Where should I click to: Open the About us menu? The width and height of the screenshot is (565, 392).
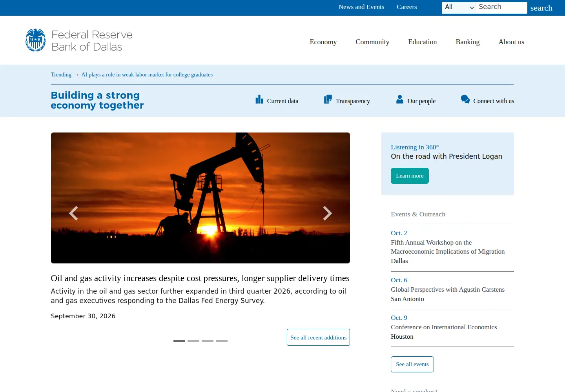511,42
